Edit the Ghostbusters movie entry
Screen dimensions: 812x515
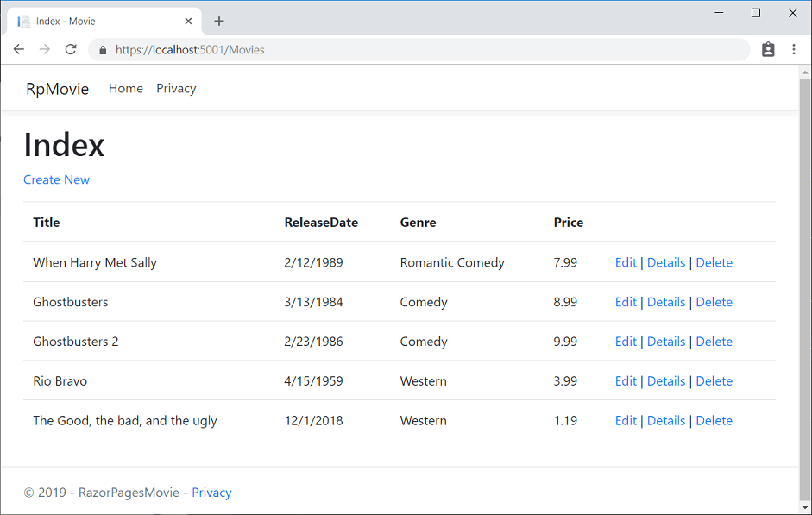pos(625,301)
